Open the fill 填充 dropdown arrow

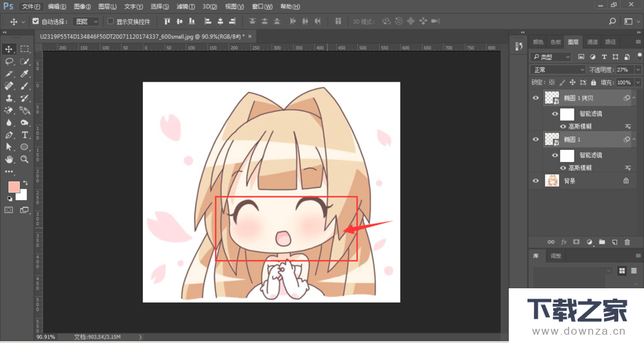[638, 82]
